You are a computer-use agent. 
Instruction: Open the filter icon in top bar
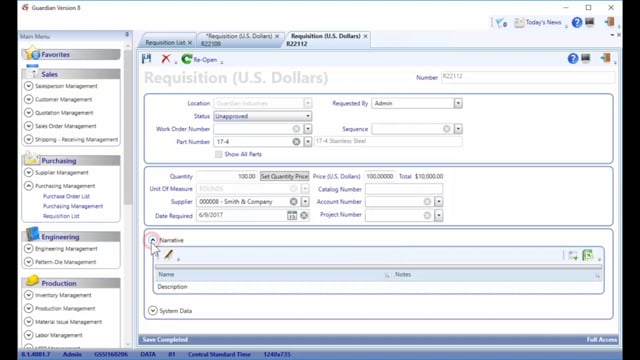click(501, 22)
